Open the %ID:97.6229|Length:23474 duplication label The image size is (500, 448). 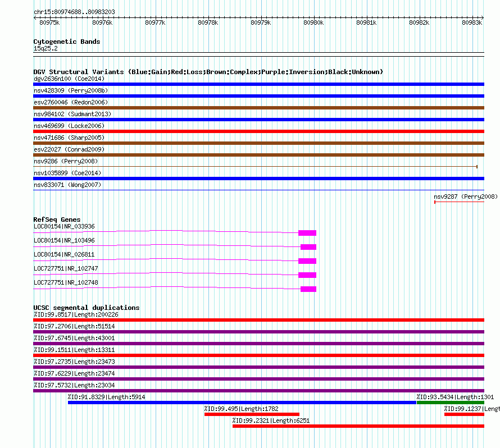click(x=74, y=373)
